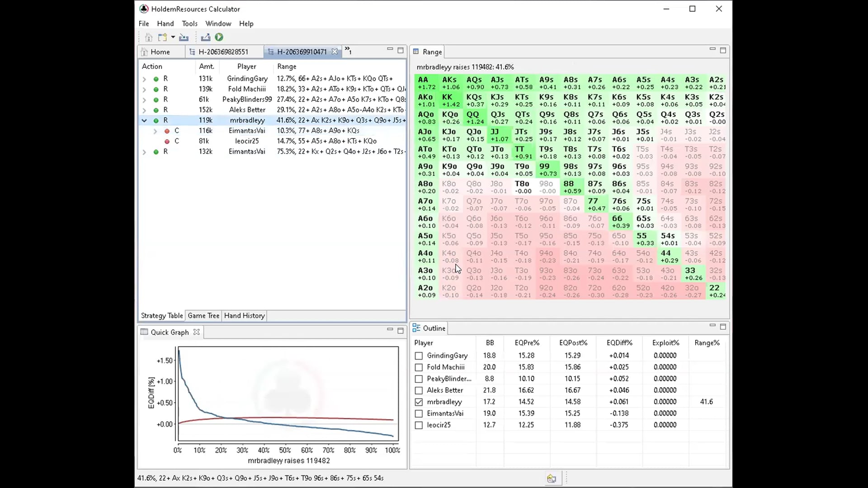Maximize the Range panel

click(723, 50)
